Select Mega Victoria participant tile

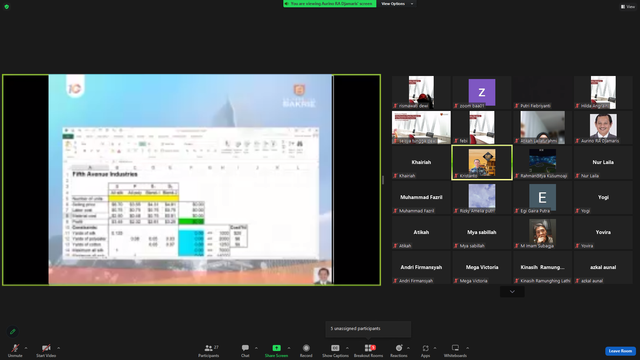pyautogui.click(x=482, y=268)
